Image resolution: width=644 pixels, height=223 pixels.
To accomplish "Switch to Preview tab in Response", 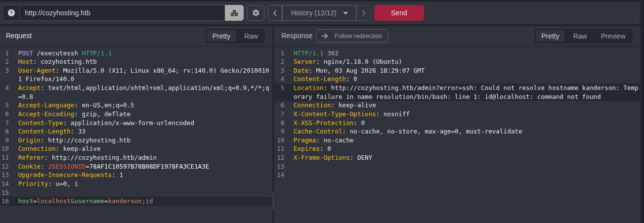I will [x=613, y=36].
